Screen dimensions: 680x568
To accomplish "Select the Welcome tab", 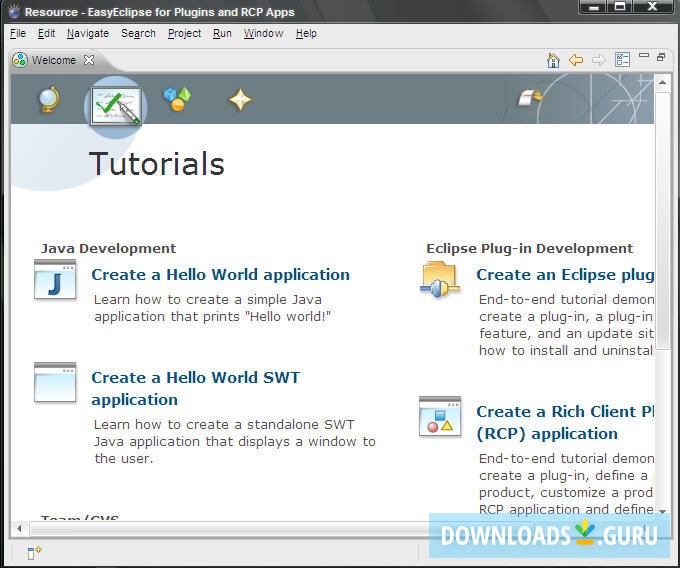I will (x=53, y=60).
